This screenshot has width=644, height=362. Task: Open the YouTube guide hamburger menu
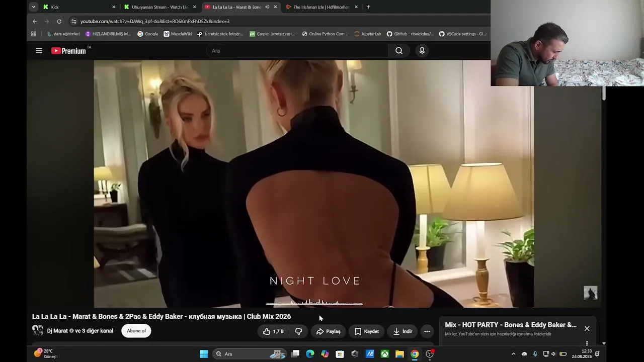point(39,51)
